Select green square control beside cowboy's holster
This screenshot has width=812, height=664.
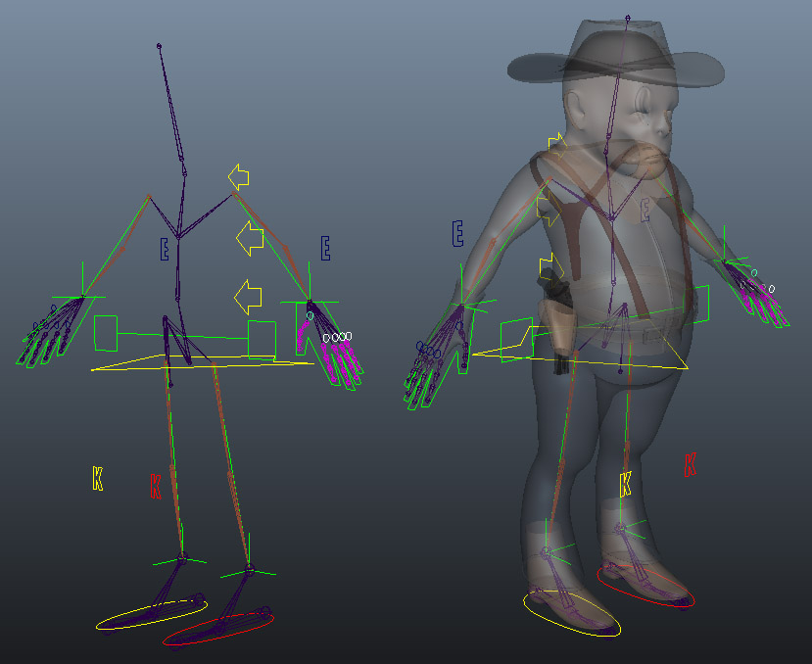517,340
